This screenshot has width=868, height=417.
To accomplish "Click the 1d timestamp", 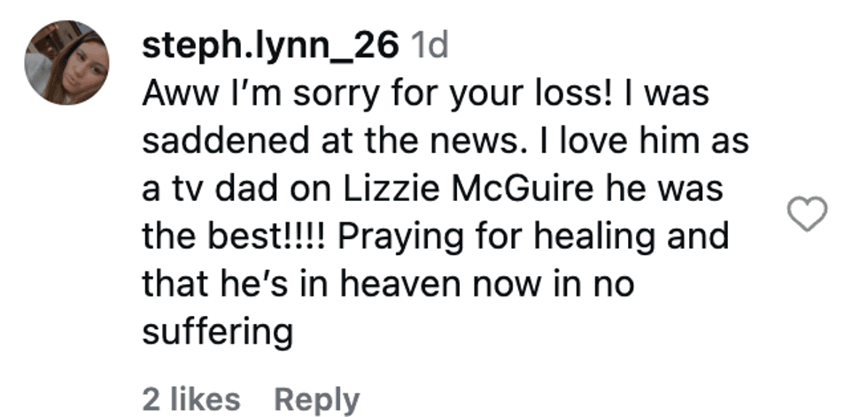I will point(431,47).
